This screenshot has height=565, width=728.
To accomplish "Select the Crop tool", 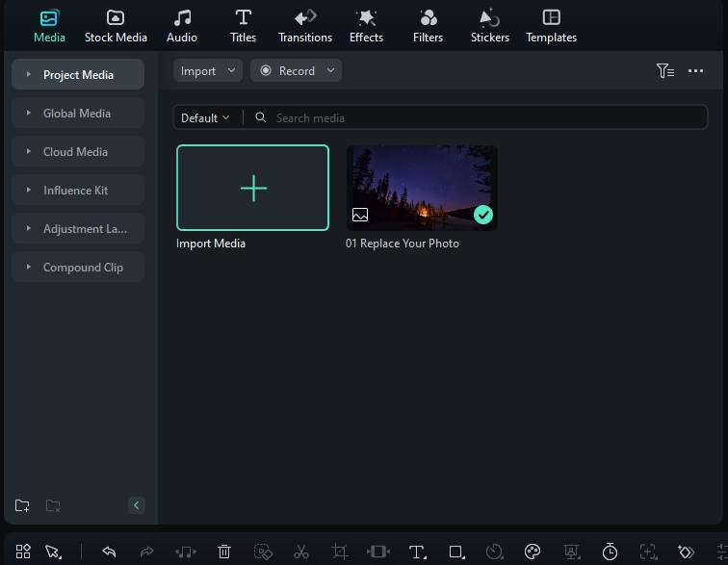I will click(340, 552).
